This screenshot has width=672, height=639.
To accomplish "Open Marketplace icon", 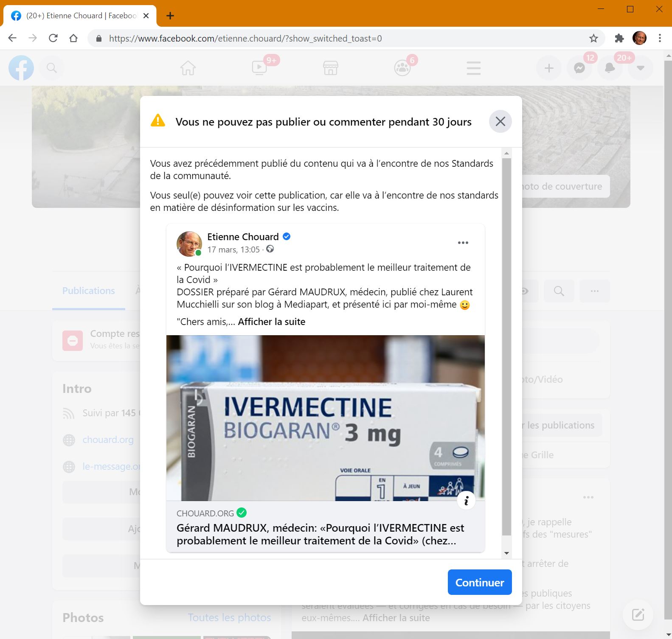I will pyautogui.click(x=331, y=68).
